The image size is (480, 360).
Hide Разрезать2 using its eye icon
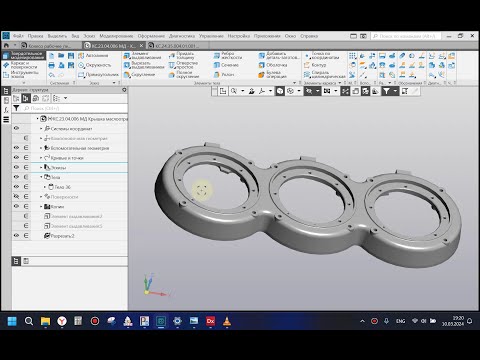click(x=16, y=236)
